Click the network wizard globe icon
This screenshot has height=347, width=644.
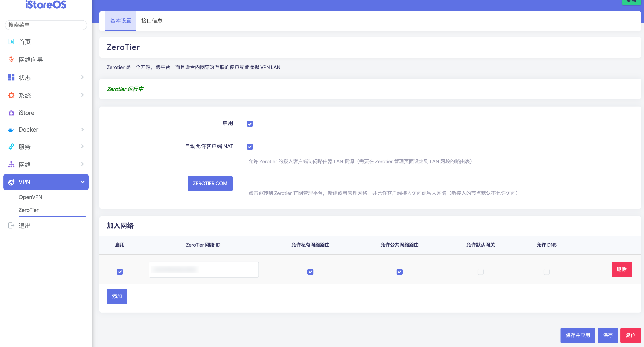[x=11, y=60]
